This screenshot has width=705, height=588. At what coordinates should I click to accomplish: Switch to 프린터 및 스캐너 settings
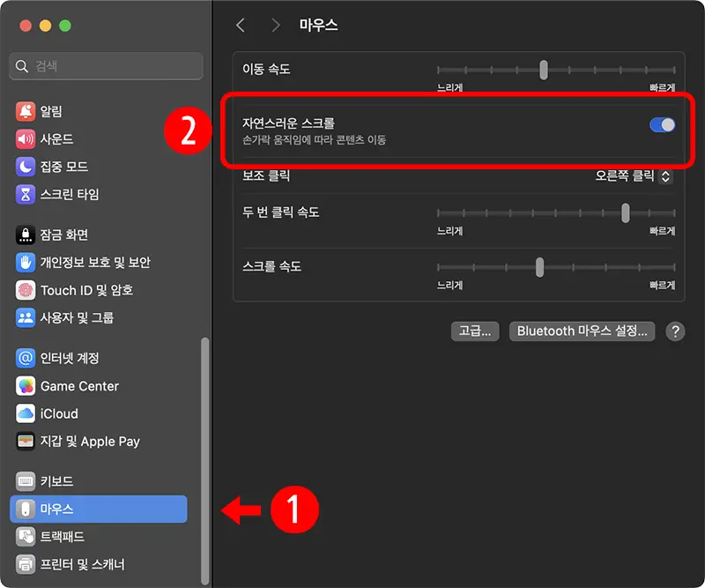pyautogui.click(x=26, y=563)
